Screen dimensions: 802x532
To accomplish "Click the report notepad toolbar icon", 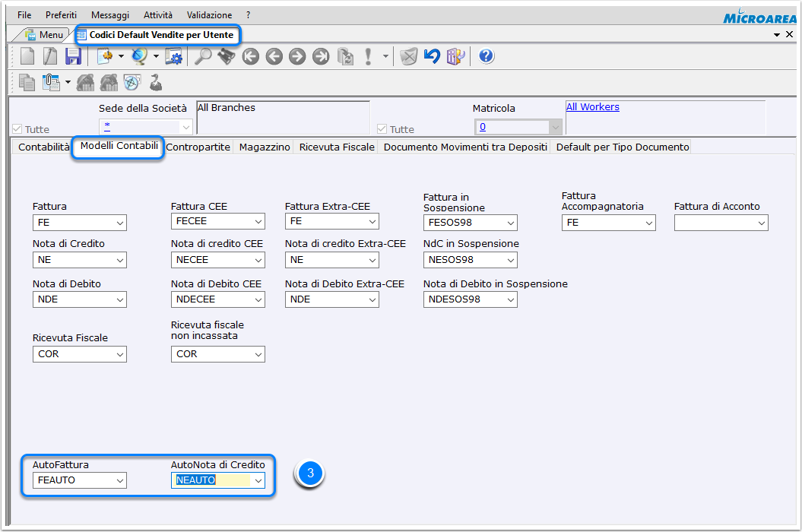I will [105, 56].
